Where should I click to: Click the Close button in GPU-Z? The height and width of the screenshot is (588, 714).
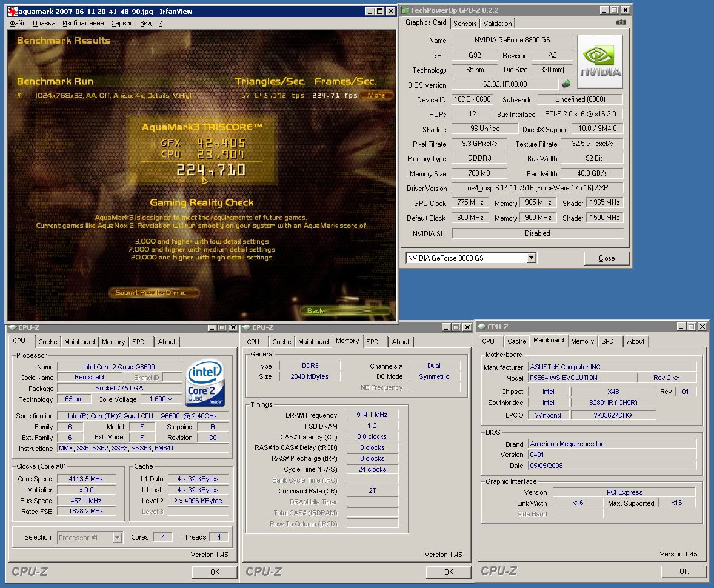click(607, 258)
